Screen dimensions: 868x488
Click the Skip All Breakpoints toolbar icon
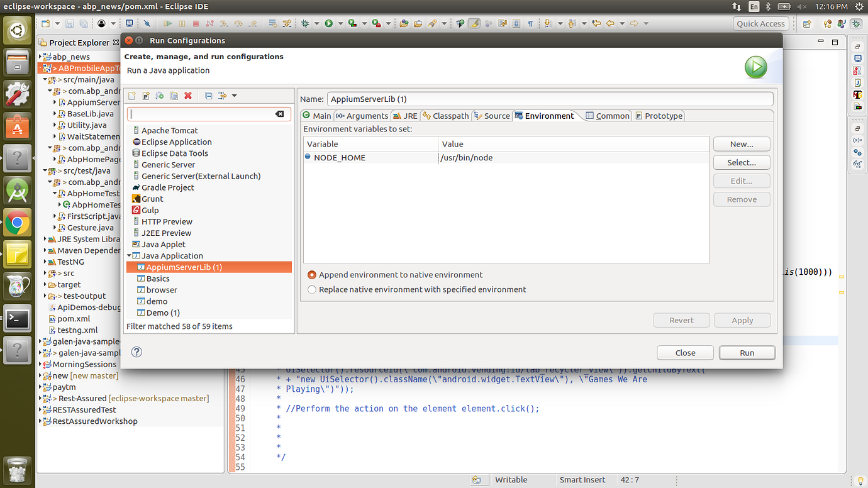click(147, 24)
